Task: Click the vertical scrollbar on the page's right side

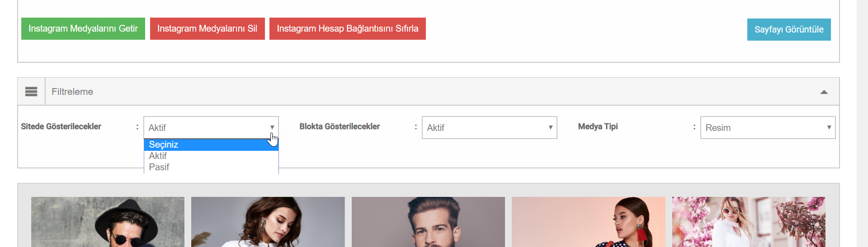Action: (x=862, y=123)
